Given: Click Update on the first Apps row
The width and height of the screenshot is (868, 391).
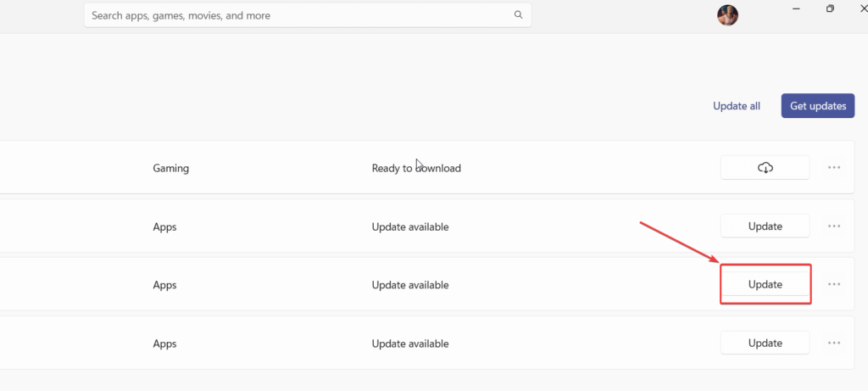Looking at the screenshot, I should [765, 226].
